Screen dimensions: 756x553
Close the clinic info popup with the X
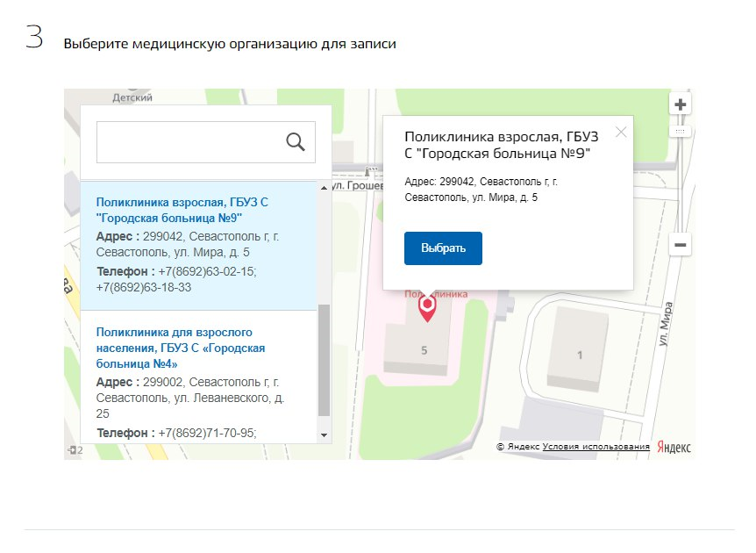click(622, 132)
